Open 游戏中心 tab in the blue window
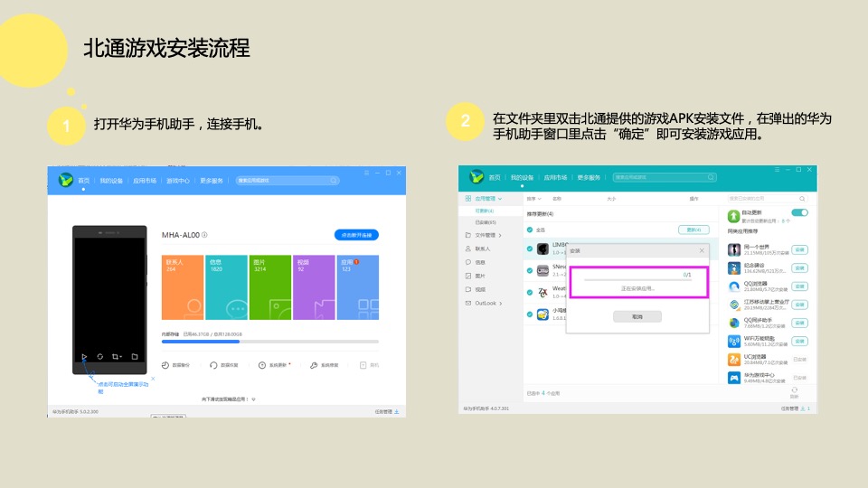 coord(178,181)
